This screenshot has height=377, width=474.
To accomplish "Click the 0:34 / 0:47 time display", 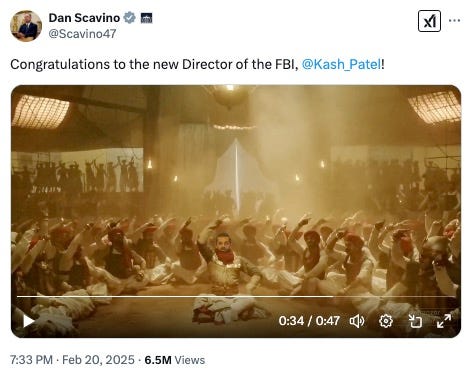I will (309, 321).
